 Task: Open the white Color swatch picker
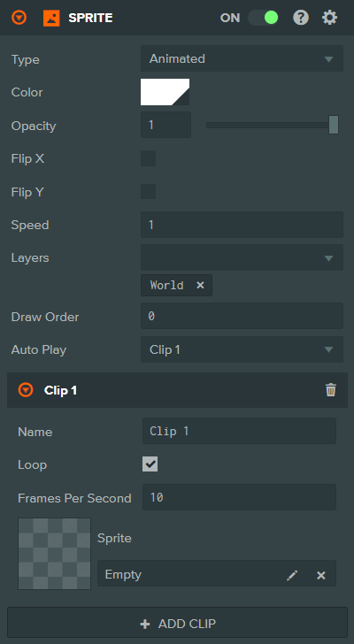tap(165, 92)
